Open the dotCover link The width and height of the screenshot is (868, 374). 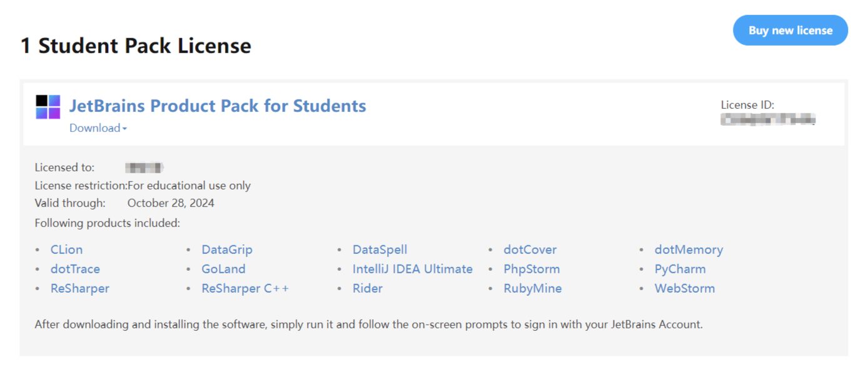pos(530,250)
